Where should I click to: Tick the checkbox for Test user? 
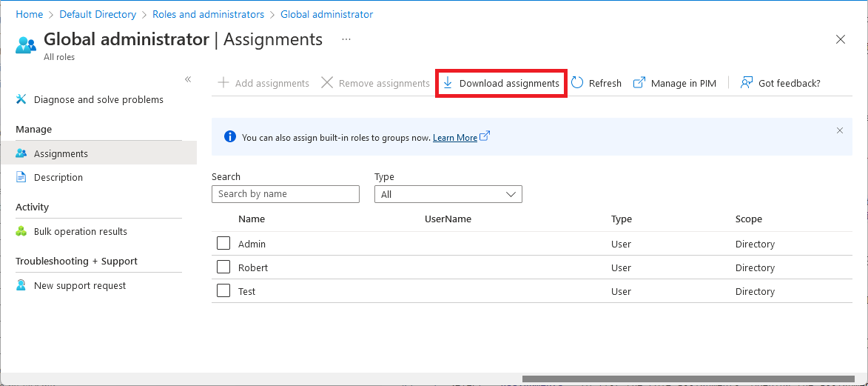coord(223,291)
